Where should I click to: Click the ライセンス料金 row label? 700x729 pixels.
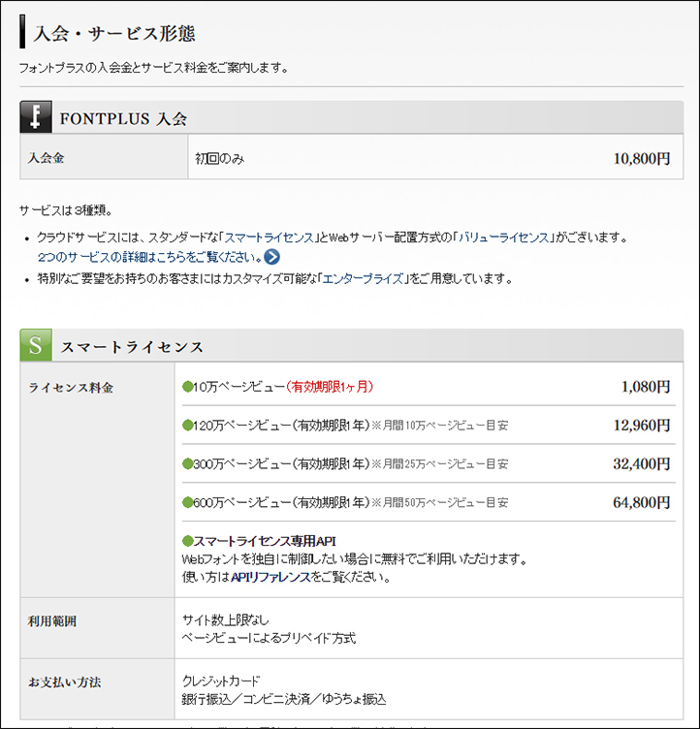[71, 388]
